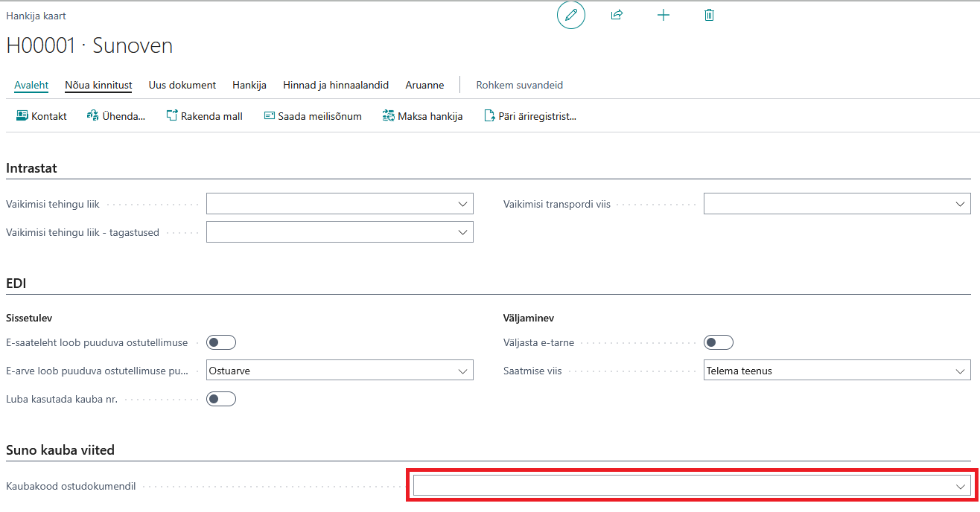Click the Hankija kaart caption
This screenshot has width=980, height=512.
[x=36, y=16]
